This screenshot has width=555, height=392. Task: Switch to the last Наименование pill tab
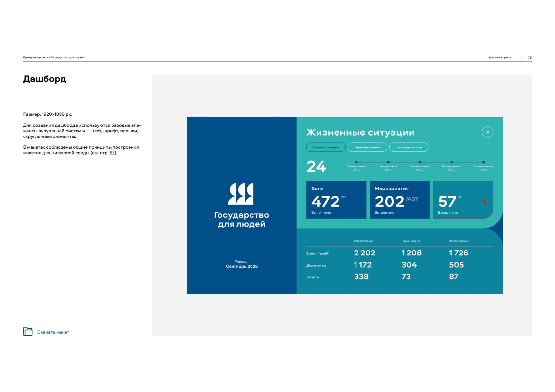coord(408,147)
